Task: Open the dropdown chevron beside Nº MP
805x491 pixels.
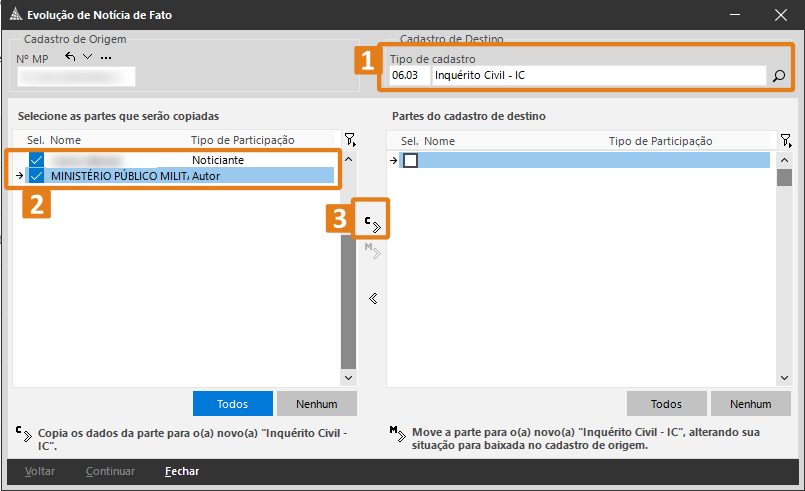Action: pyautogui.click(x=87, y=56)
